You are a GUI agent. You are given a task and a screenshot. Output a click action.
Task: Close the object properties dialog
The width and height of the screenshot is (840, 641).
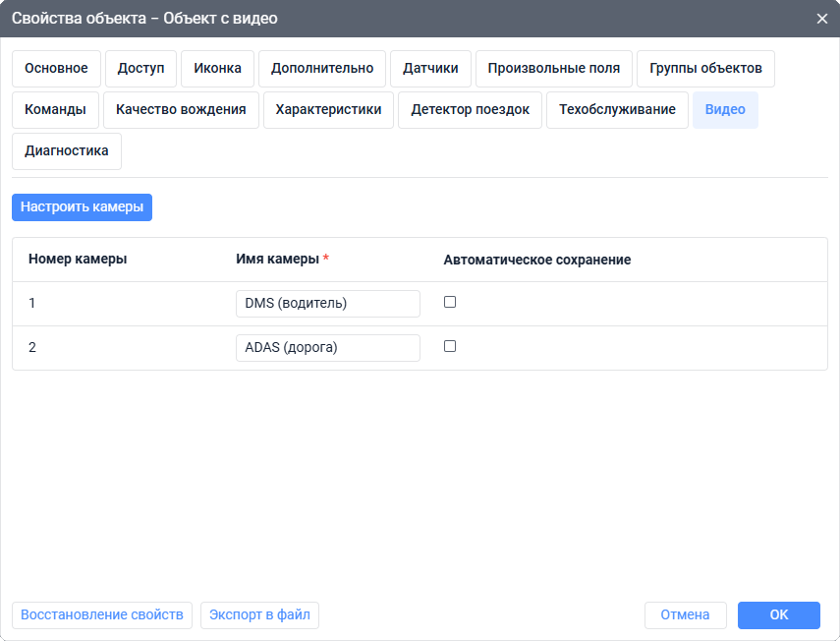(x=822, y=19)
